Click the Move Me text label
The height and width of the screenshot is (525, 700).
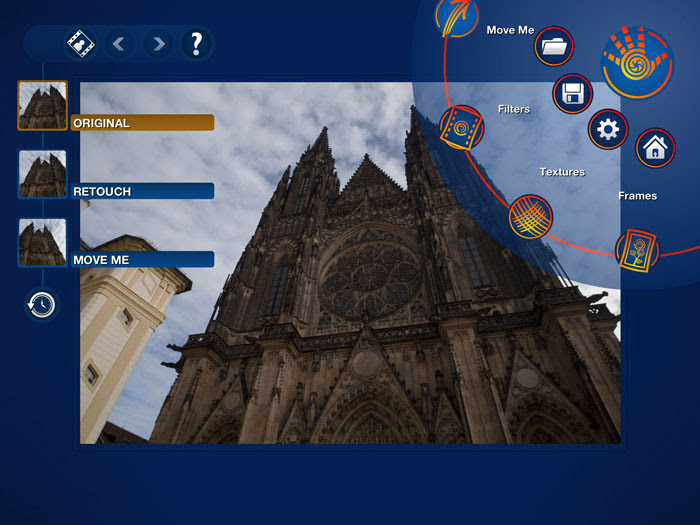coord(510,30)
